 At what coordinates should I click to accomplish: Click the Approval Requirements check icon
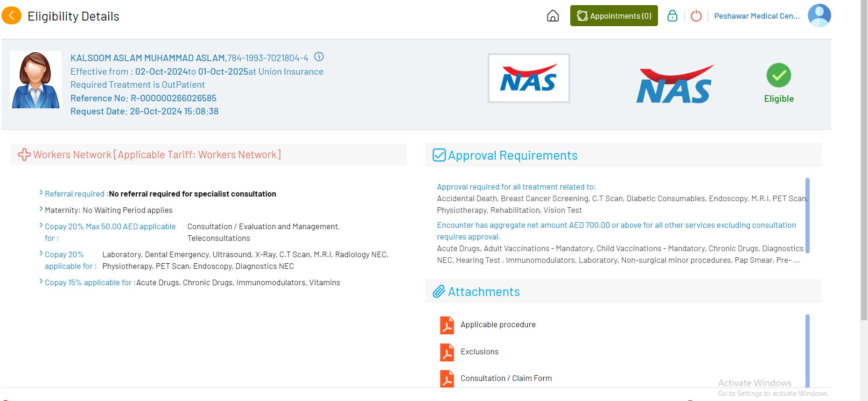tap(439, 155)
